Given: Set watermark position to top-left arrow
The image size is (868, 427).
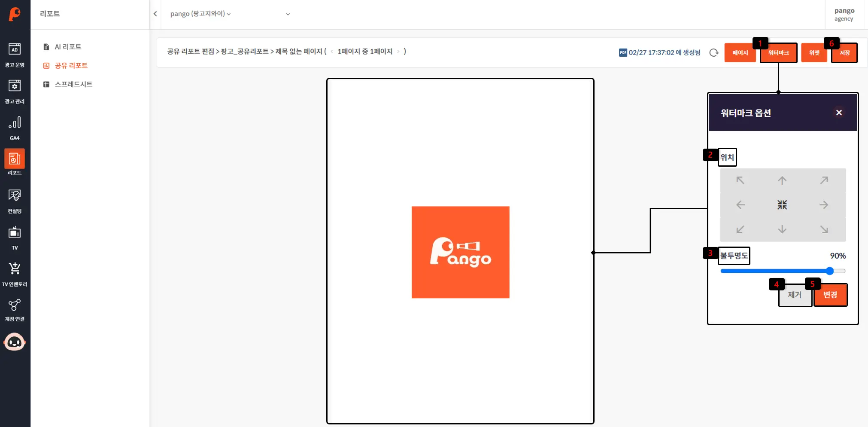Looking at the screenshot, I should click(740, 180).
